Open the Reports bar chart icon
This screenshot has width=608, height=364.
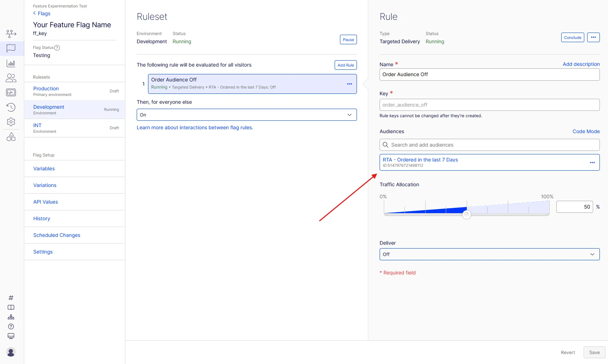(11, 63)
